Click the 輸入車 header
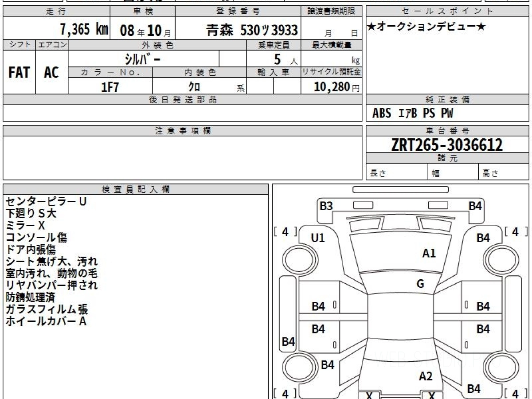This screenshot has width=532, height=399. pyautogui.click(x=274, y=73)
